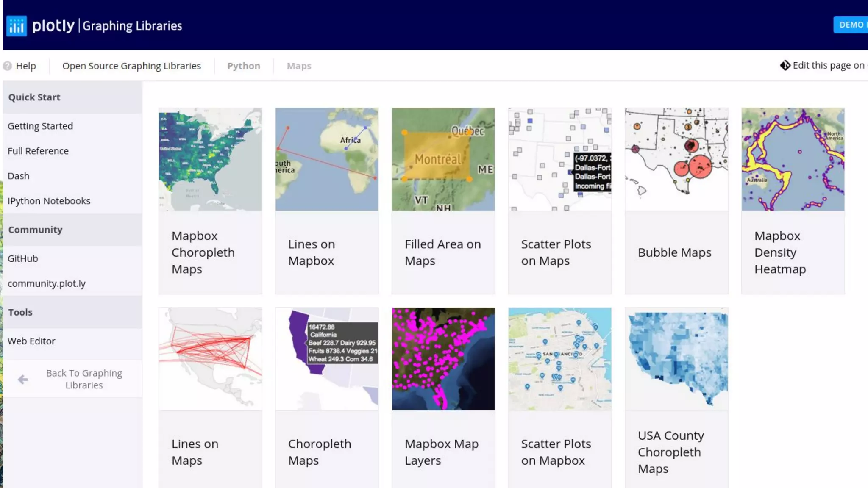Open the Mapbox Density Heatmap thumbnail
This screenshot has height=488, width=868.
(793, 159)
